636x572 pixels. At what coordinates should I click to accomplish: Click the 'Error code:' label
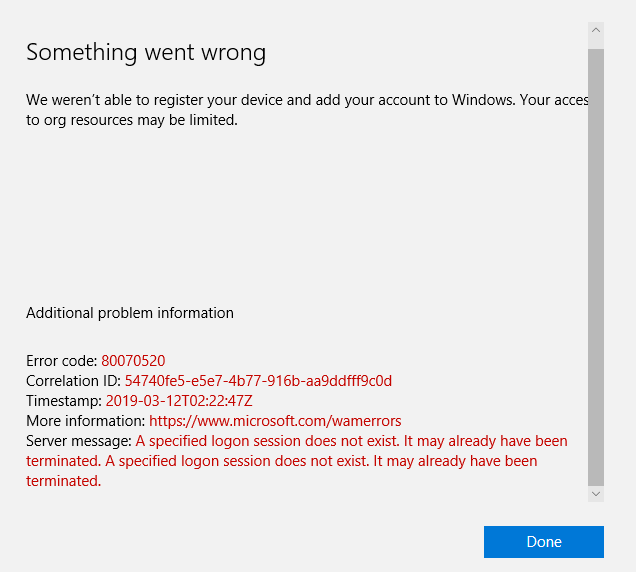[62, 361]
